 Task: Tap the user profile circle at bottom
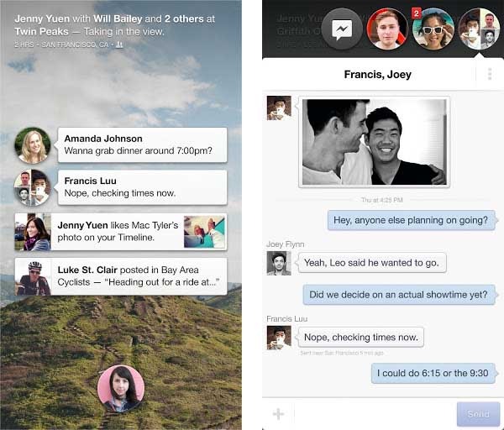[x=121, y=389]
